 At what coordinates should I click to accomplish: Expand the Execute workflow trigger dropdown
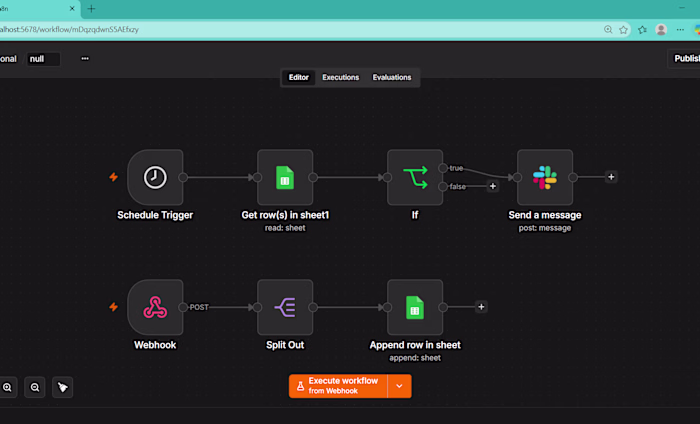point(400,386)
